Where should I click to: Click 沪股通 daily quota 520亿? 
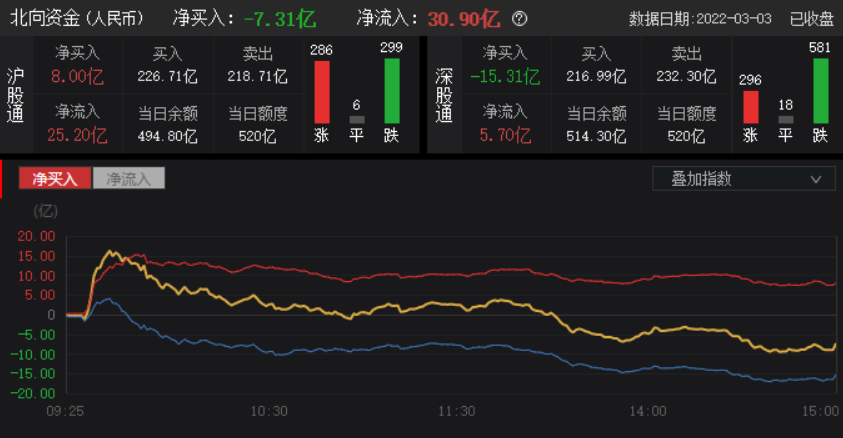tap(258, 136)
